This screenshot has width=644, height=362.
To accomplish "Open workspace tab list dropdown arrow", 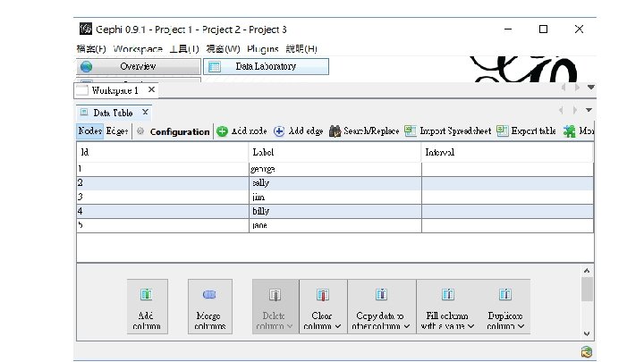I will 590,87.
